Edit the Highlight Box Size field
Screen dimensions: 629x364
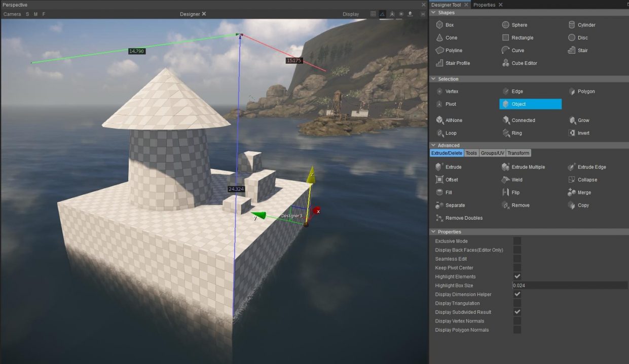coord(570,286)
